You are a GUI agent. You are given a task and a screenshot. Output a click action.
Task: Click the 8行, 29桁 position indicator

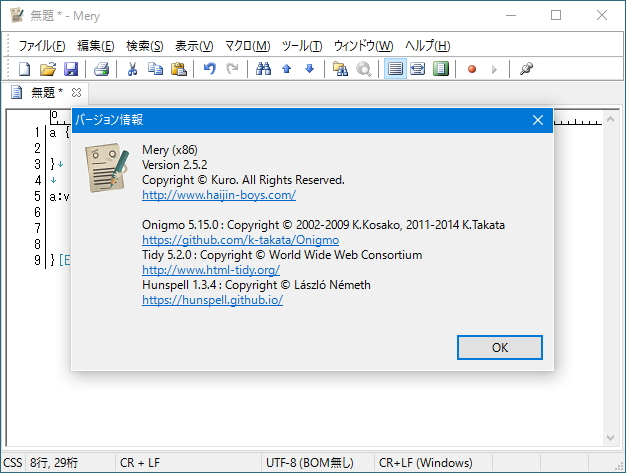click(54, 463)
